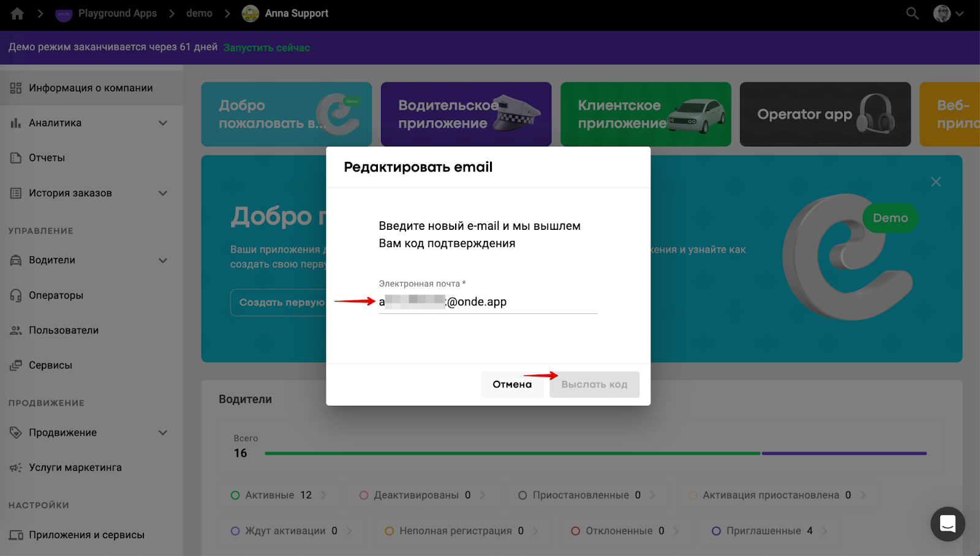The height and width of the screenshot is (556, 980).
Task: Click the green segment of drivers bar
Action: pos(512,454)
